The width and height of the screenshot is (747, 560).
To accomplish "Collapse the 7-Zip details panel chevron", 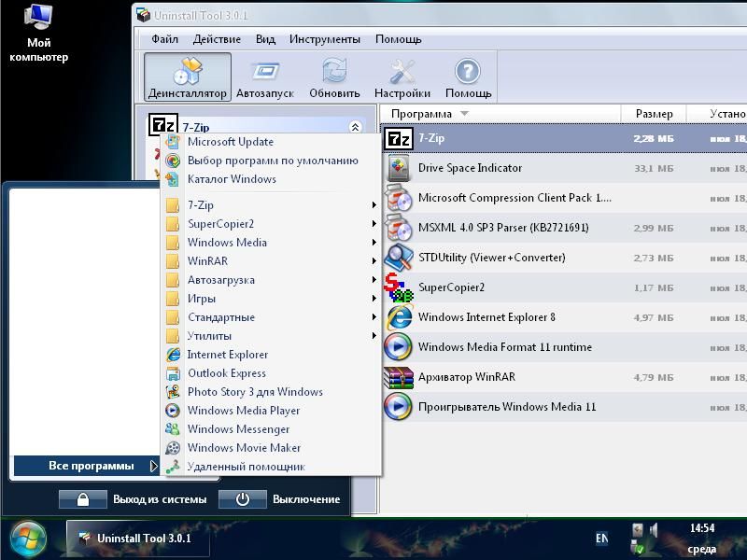I will point(355,127).
